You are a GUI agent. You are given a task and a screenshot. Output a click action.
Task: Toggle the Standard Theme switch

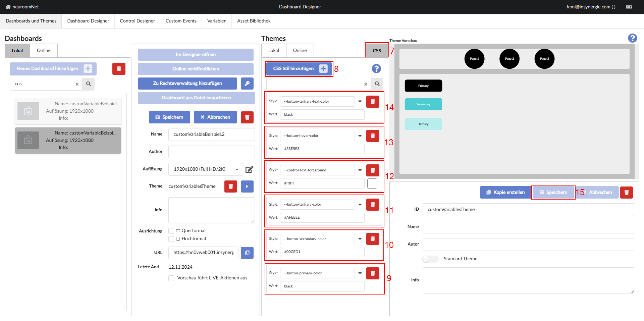[x=430, y=259]
